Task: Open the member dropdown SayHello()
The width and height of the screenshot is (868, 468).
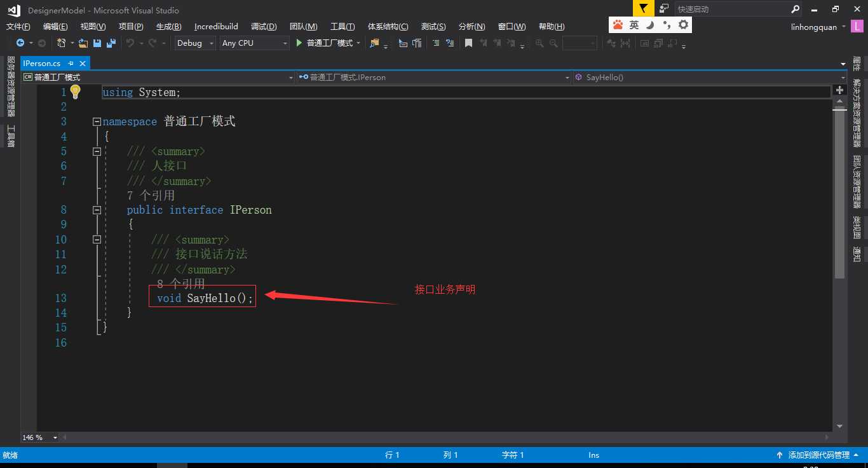Action: [710, 77]
